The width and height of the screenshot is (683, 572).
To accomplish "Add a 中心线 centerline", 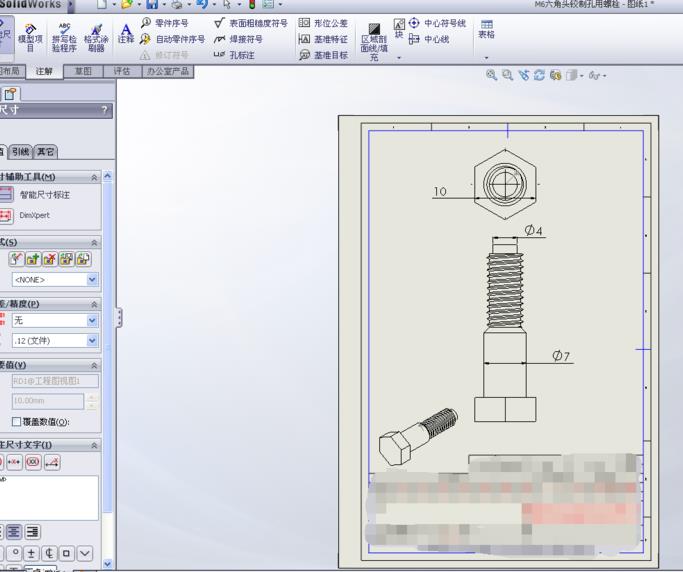I will [x=429, y=39].
